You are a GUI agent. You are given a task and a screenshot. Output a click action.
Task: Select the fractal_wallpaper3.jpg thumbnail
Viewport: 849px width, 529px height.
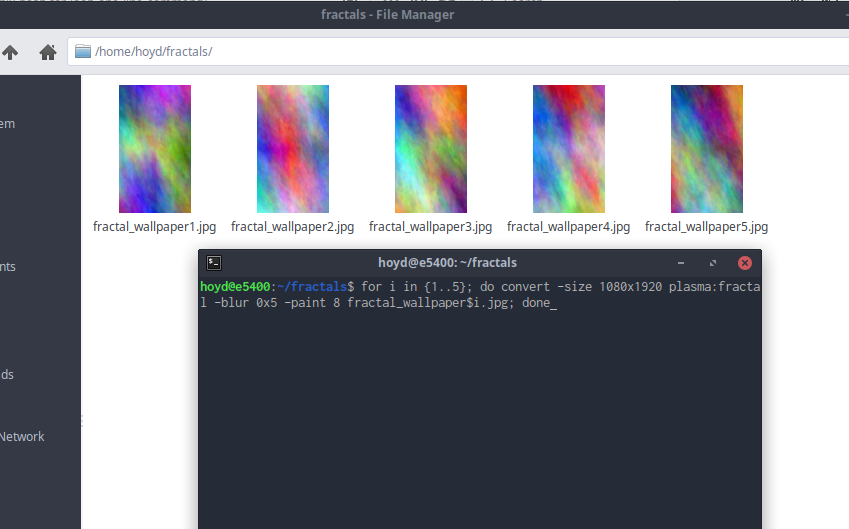(x=430, y=149)
